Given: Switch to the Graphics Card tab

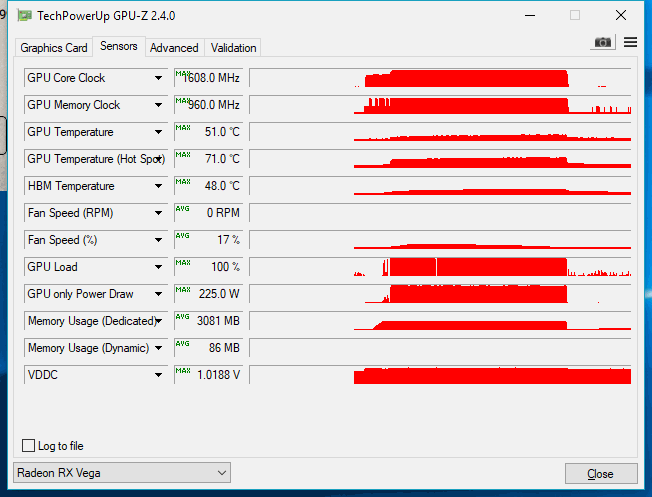Looking at the screenshot, I should pos(54,48).
